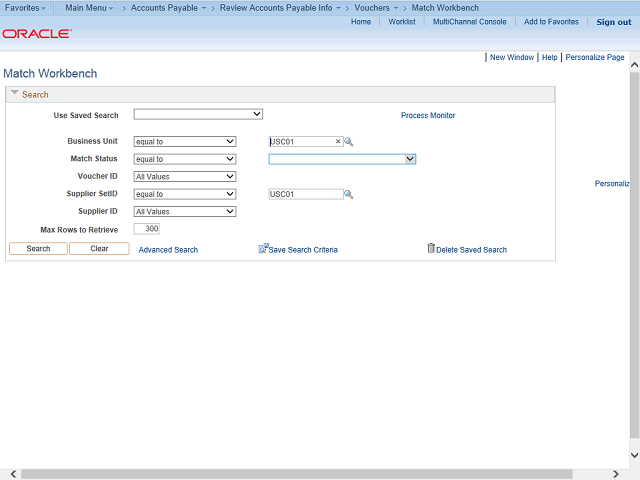Go to the Home link
The image size is (640, 480).
click(361, 22)
